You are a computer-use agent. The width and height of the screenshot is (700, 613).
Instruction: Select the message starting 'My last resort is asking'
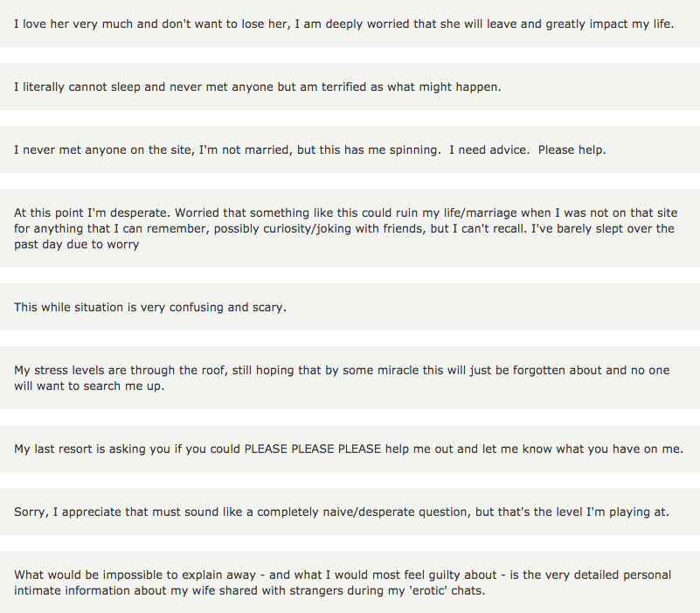click(x=350, y=449)
